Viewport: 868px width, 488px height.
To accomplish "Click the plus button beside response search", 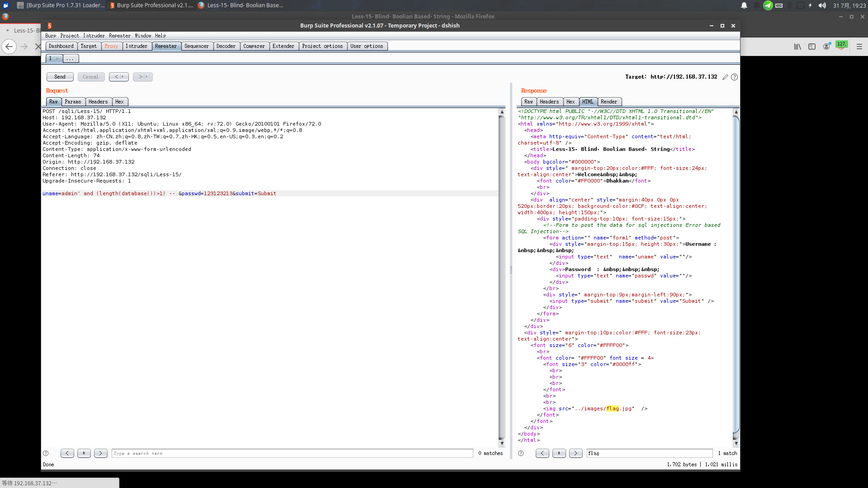I will coord(559,453).
